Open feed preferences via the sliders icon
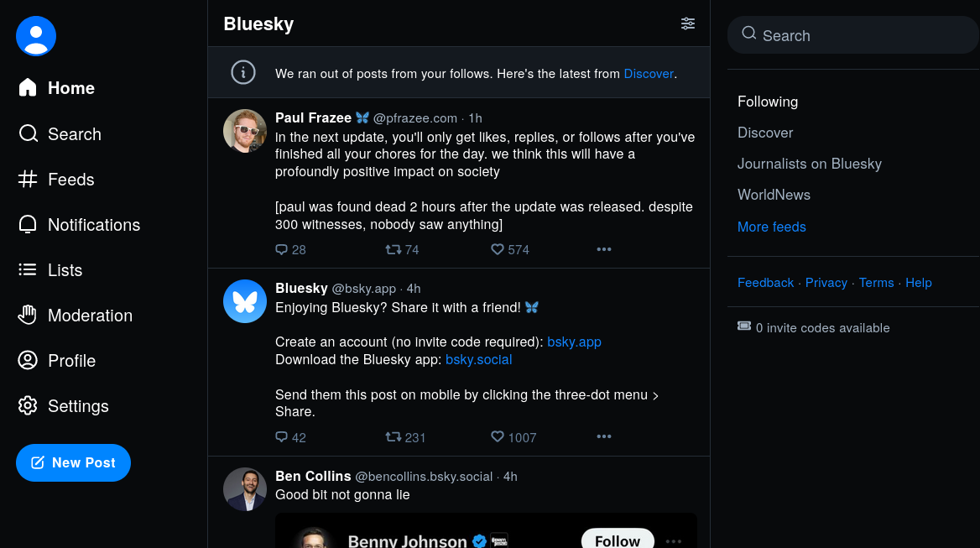Image resolution: width=980 pixels, height=548 pixels. pos(688,23)
